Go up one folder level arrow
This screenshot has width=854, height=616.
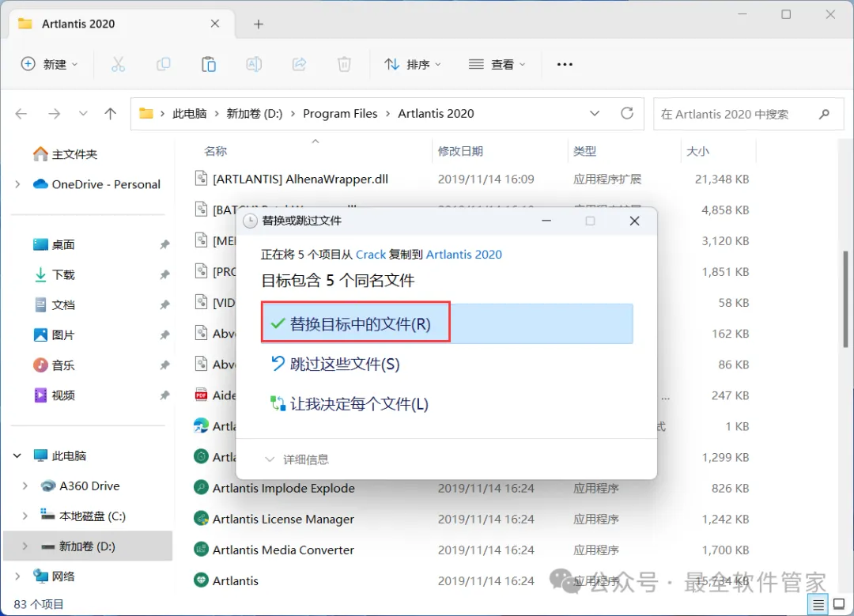pos(111,113)
